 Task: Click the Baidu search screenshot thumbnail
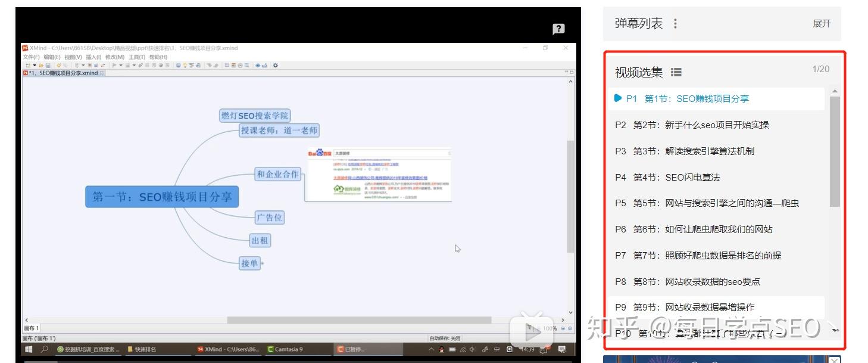379,175
